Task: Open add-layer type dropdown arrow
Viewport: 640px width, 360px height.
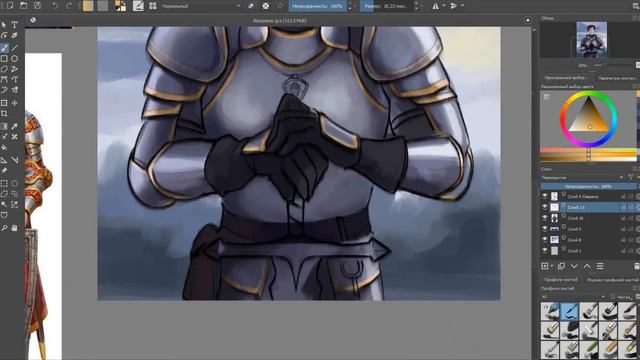Action: (x=552, y=266)
